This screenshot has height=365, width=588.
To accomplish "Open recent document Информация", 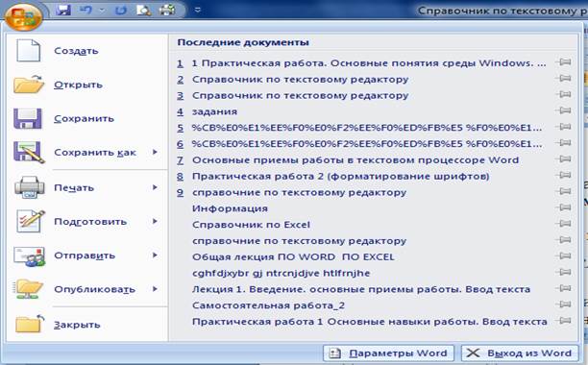I will click(x=230, y=208).
